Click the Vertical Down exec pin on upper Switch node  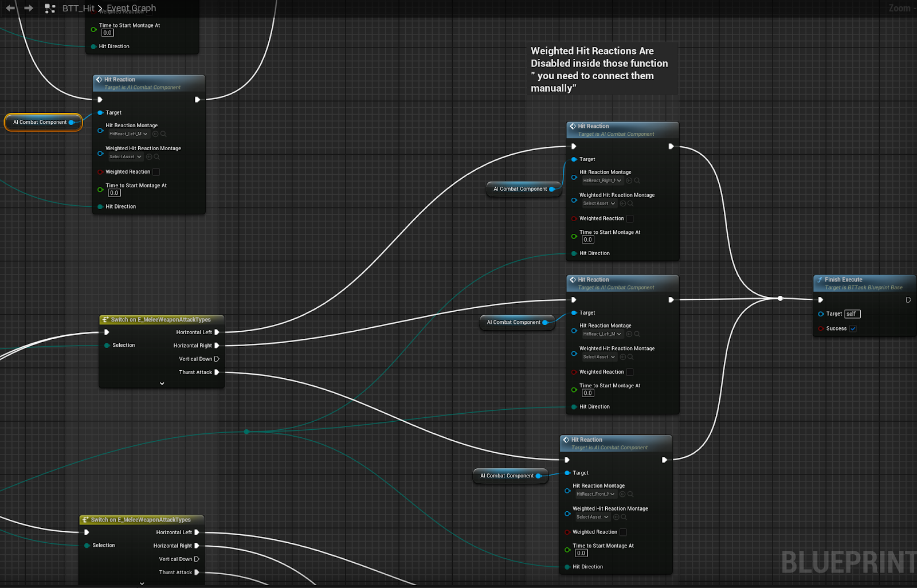pyautogui.click(x=217, y=359)
